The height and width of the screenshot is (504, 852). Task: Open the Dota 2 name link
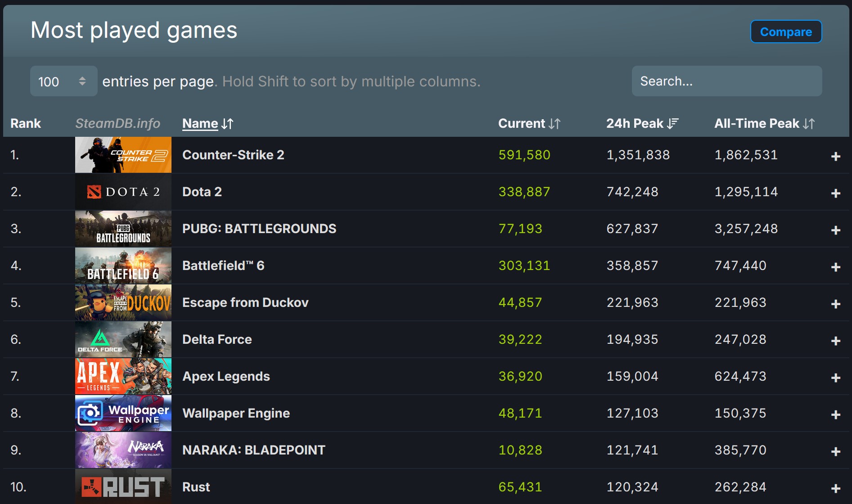click(x=202, y=192)
